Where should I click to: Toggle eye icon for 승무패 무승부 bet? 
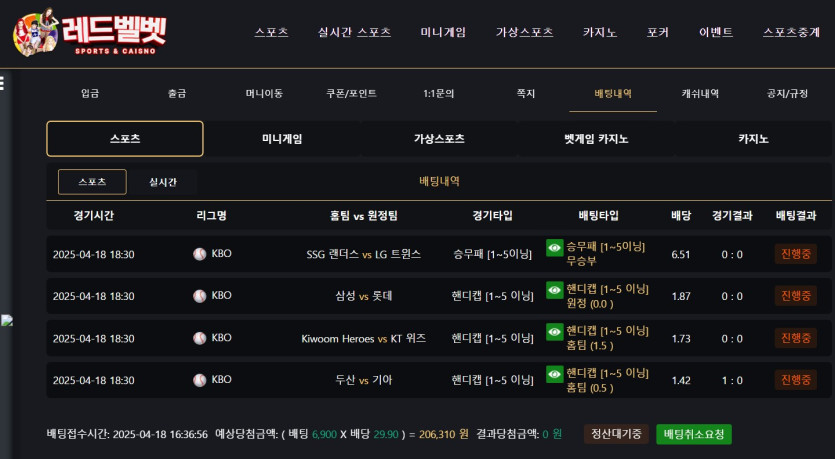(x=554, y=246)
